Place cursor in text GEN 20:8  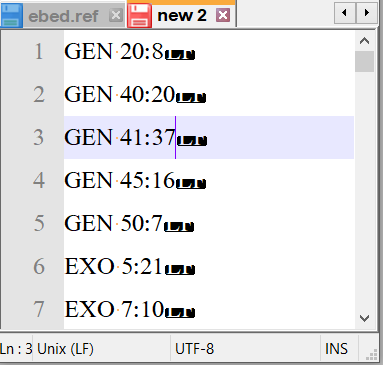tap(114, 52)
